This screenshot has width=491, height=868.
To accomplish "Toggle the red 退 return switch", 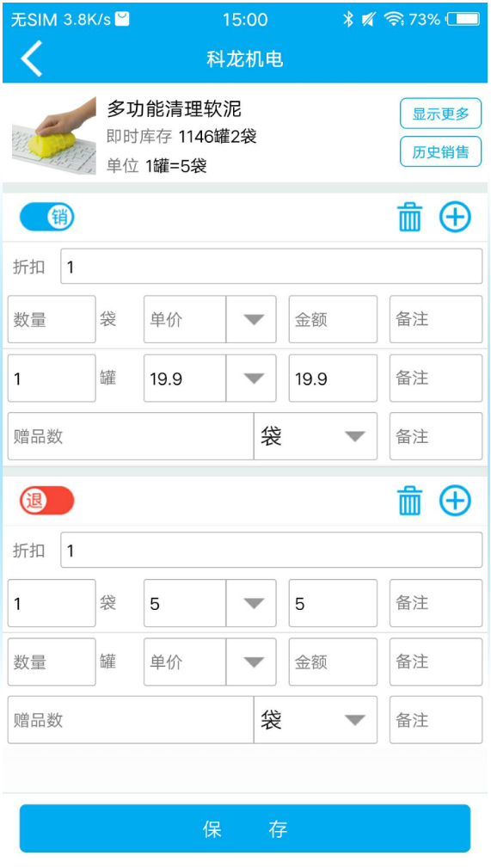I will point(46,501).
